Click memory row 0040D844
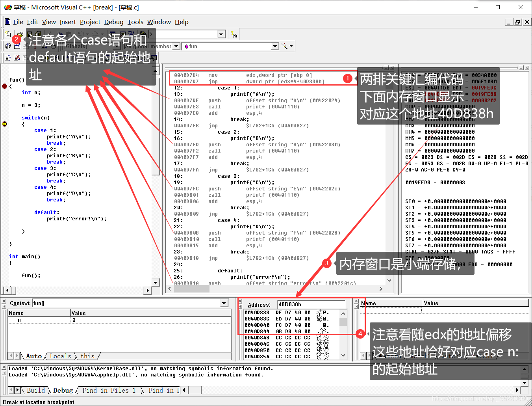532x406 pixels. pos(287,332)
